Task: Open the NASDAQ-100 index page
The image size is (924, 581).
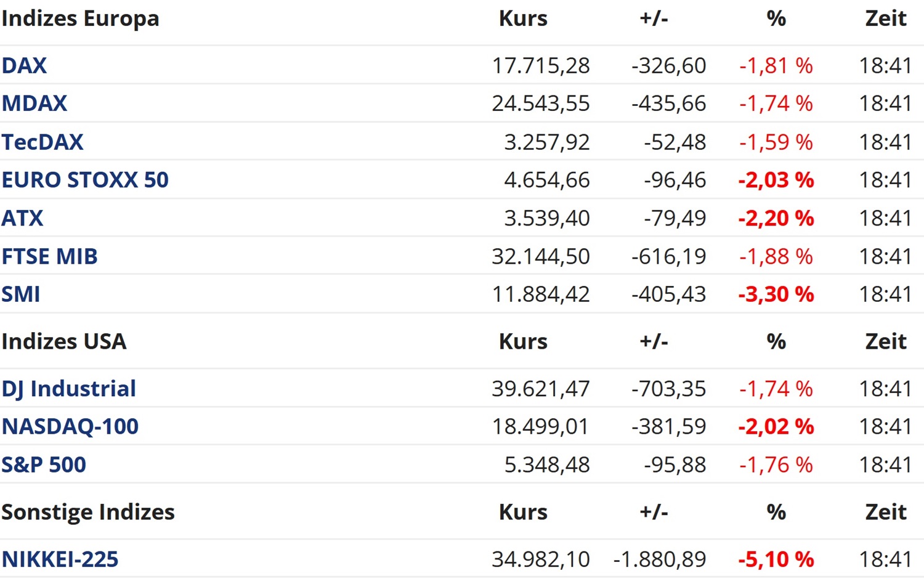Action: tap(70, 426)
